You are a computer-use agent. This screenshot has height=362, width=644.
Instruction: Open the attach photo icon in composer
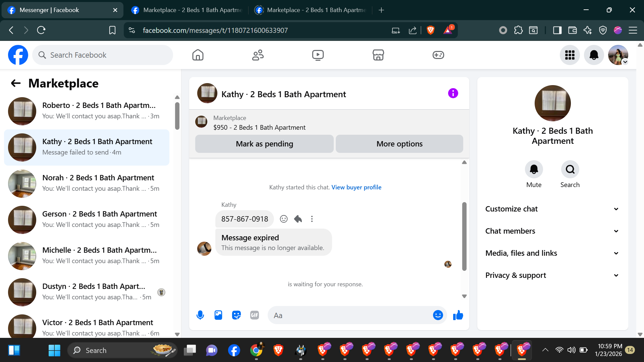pyautogui.click(x=218, y=315)
